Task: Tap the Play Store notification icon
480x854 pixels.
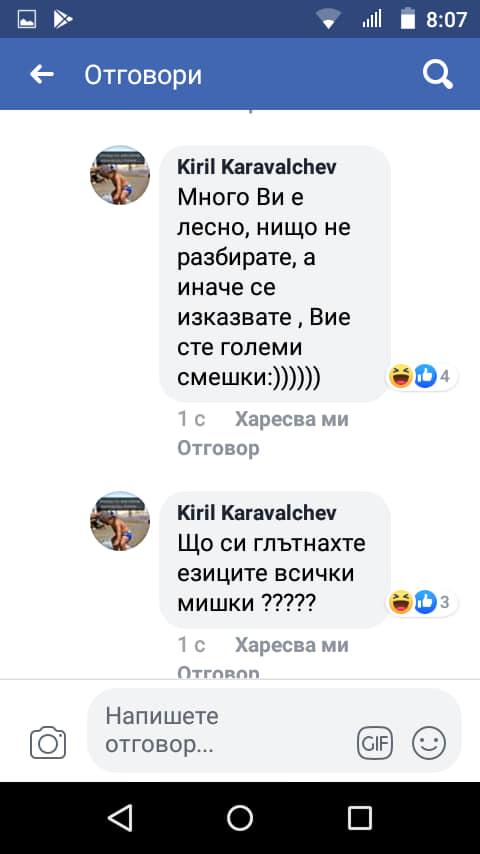Action: [63, 20]
